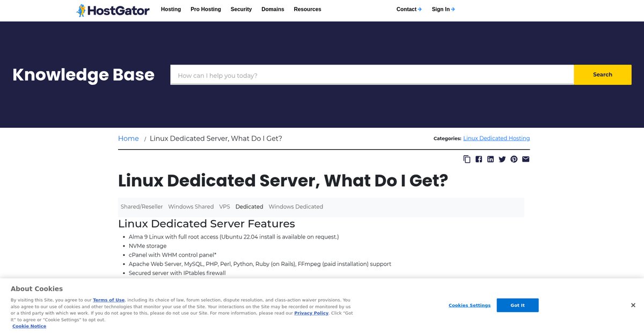Screen dimensions: 644x333
Task: Click the 'Alma 9 Linux with full root access' item
Action: click(233, 237)
